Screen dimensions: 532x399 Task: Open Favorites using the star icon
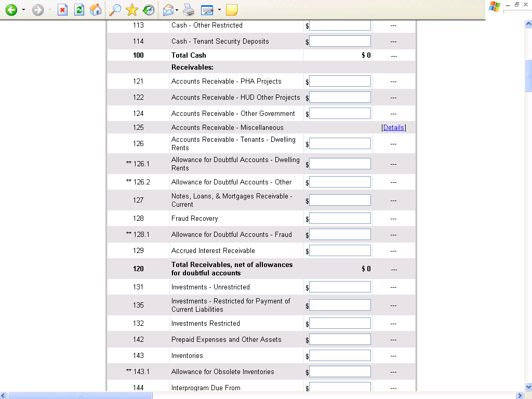pos(132,10)
